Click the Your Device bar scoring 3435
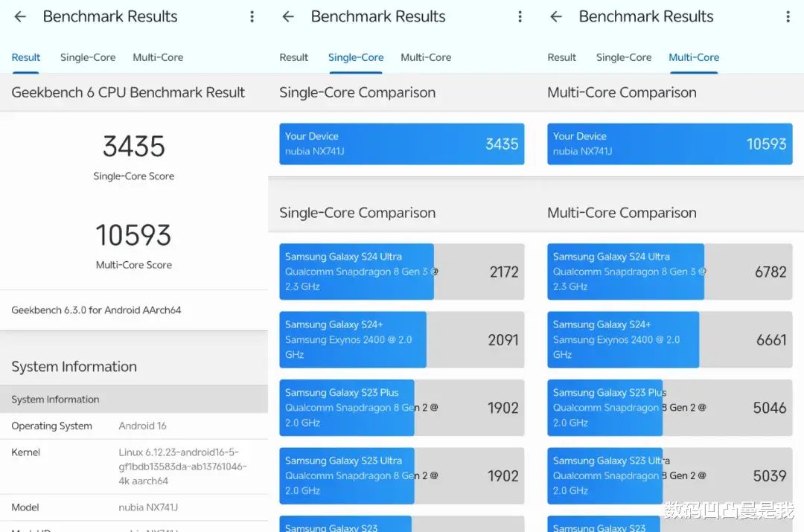The height and width of the screenshot is (532, 804). (402, 144)
